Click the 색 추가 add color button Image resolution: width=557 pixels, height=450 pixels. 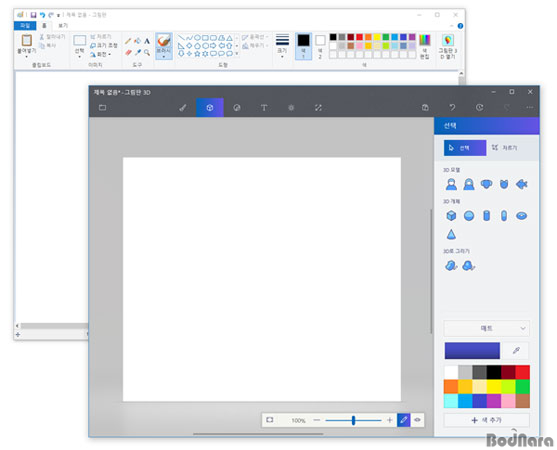(x=486, y=420)
